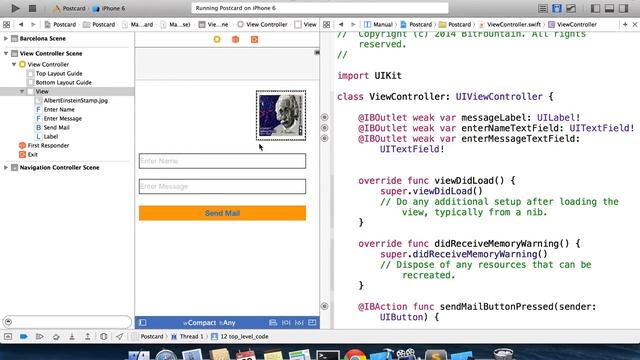Open the storyboard editor related items grid
The image size is (640, 360).
[x=7, y=24]
